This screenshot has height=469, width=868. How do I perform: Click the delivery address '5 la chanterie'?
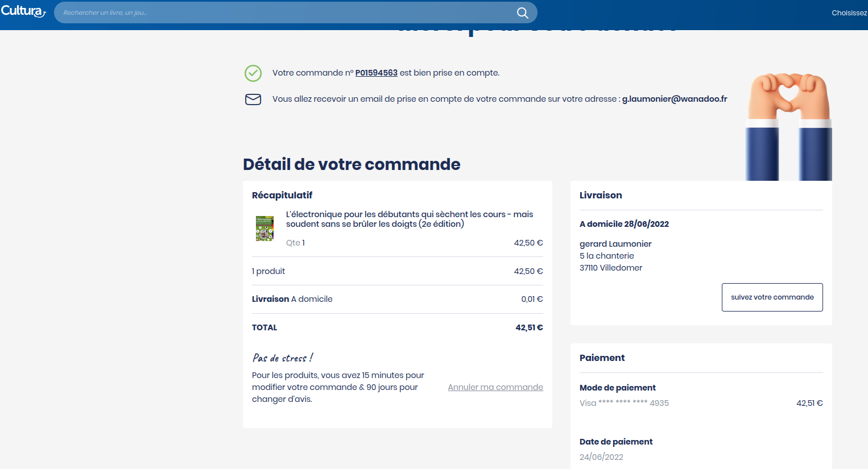point(606,256)
